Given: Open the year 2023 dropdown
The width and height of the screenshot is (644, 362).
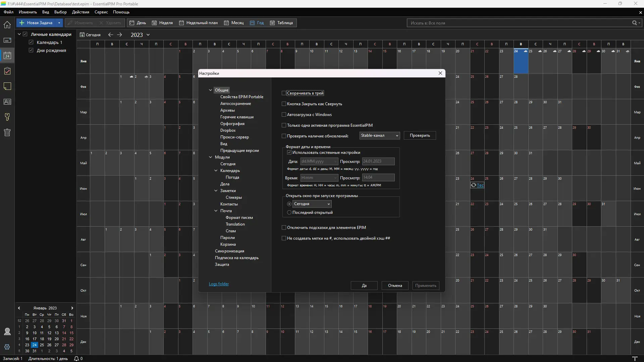Looking at the screenshot, I should [x=148, y=35].
